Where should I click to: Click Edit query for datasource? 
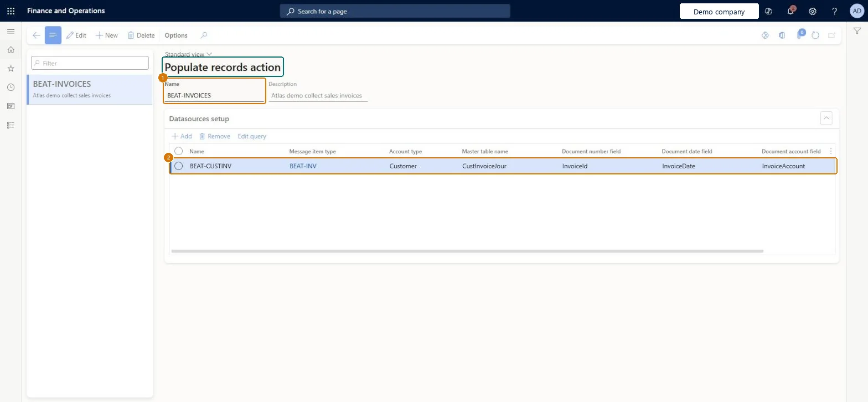pos(252,136)
